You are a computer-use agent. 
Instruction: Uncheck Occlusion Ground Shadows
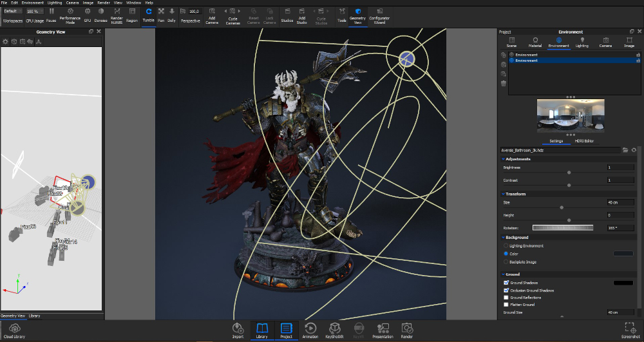tap(506, 290)
